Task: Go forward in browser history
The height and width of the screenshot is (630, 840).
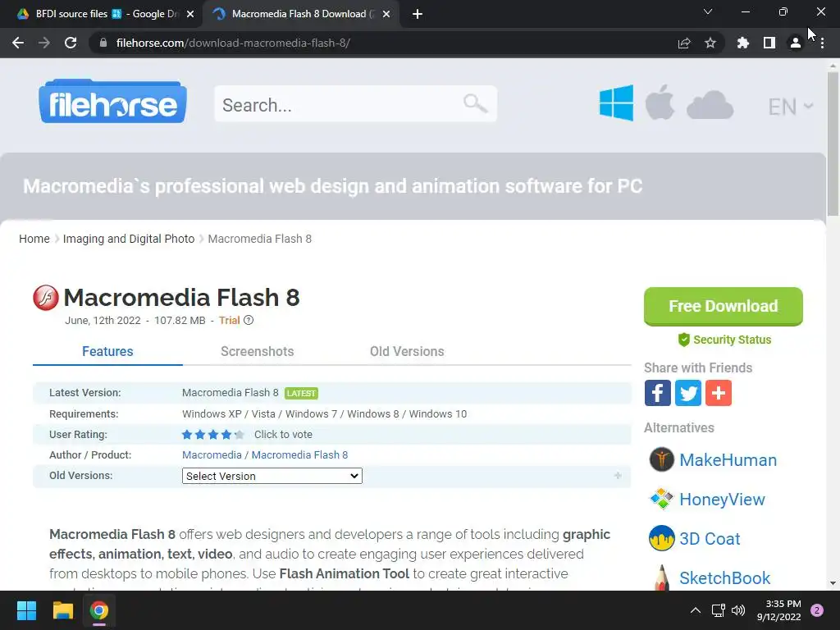Action: (44, 43)
